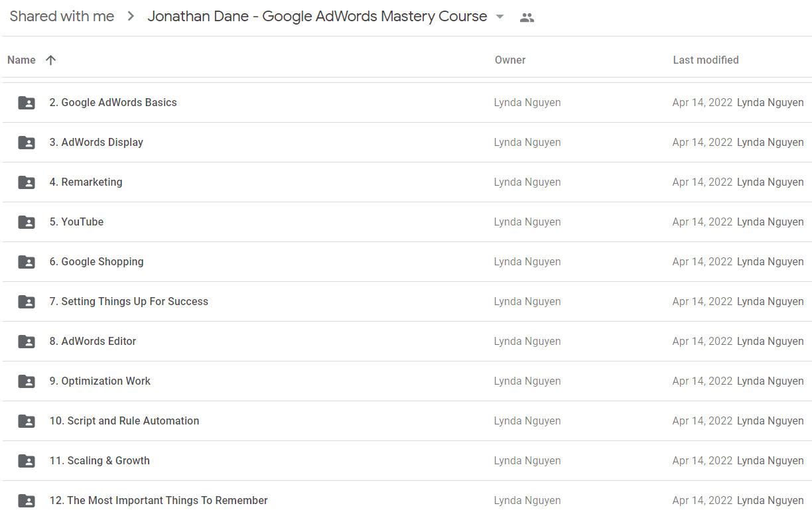Click the Jonathan Dane course folder title
This screenshot has height=520, width=812.
coord(317,17)
